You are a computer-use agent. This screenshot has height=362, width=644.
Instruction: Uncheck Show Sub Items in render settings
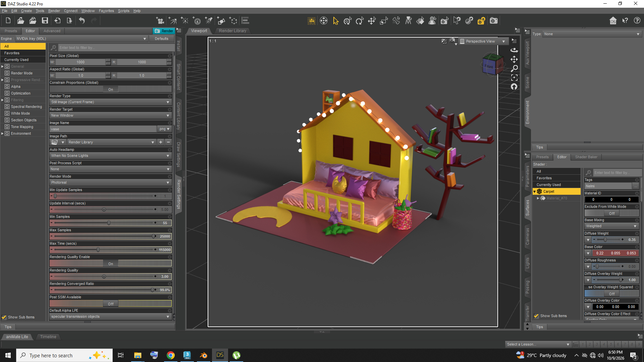(4, 317)
